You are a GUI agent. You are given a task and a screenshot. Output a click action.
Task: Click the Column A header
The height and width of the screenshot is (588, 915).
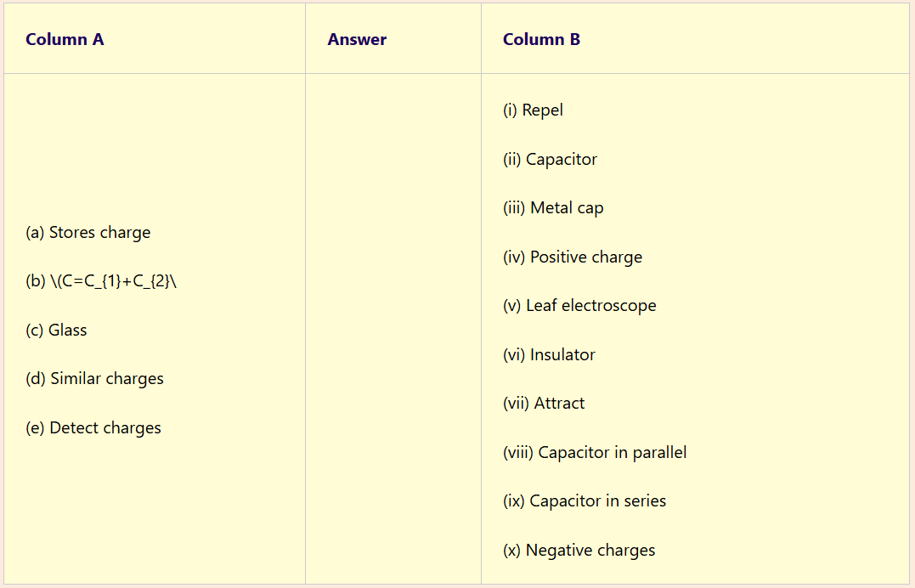click(x=65, y=39)
